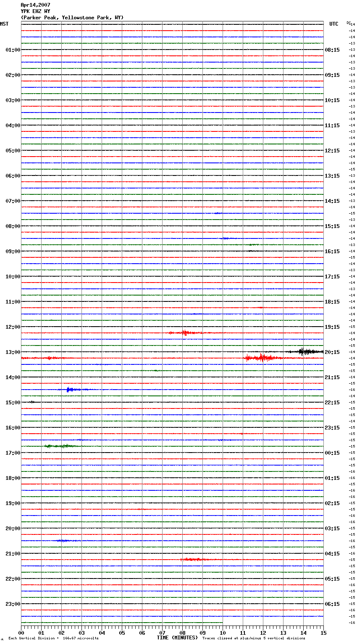Select the 20:00 MST time label
This screenshot has height=644, width=357.
[x=13, y=529]
